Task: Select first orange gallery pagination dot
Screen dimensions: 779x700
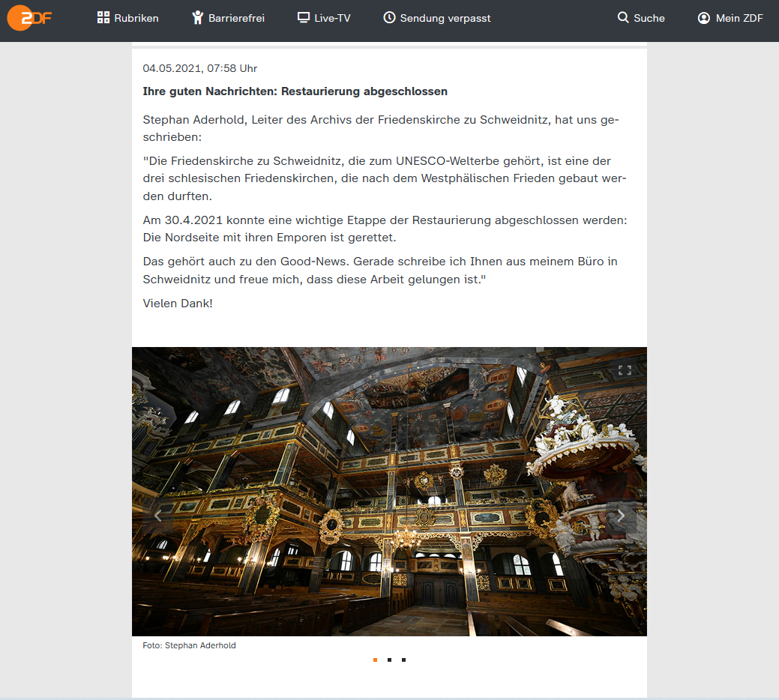Action: point(375,660)
